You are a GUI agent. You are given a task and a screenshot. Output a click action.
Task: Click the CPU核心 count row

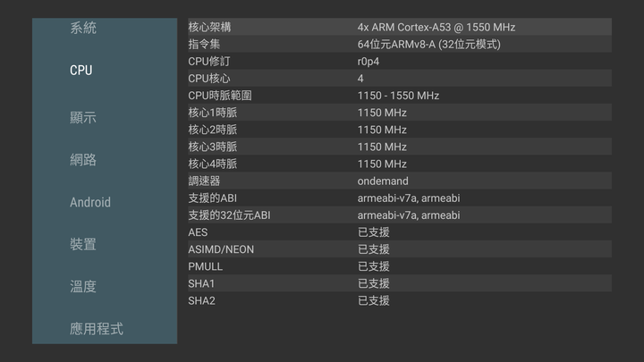point(400,78)
